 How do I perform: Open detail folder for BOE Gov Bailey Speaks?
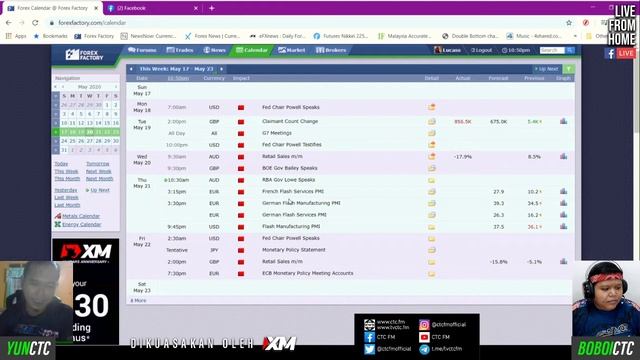pos(431,168)
